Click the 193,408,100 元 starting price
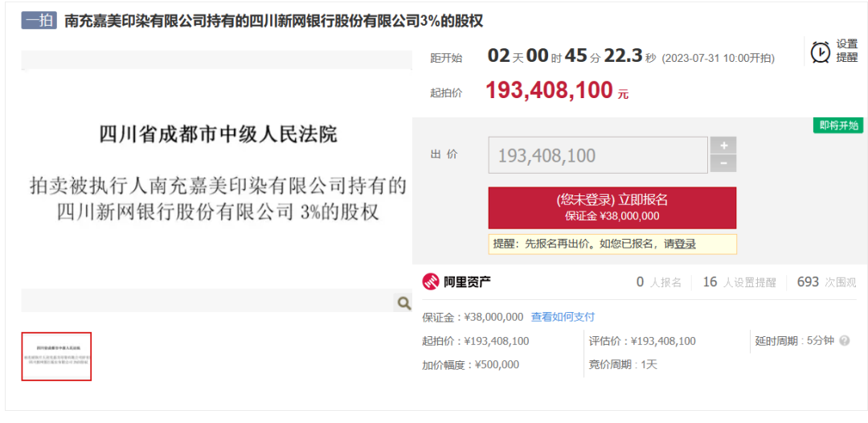868x423 pixels. click(557, 90)
